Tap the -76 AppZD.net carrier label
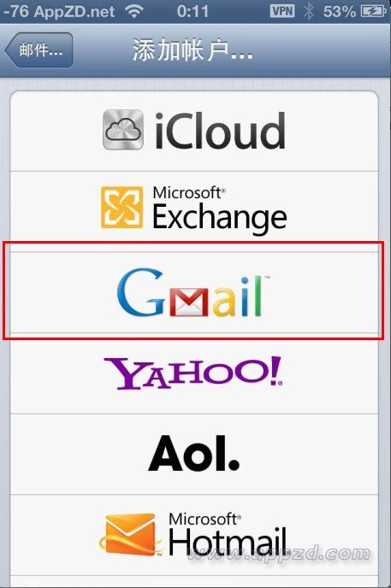This screenshot has width=391, height=588. [x=59, y=11]
